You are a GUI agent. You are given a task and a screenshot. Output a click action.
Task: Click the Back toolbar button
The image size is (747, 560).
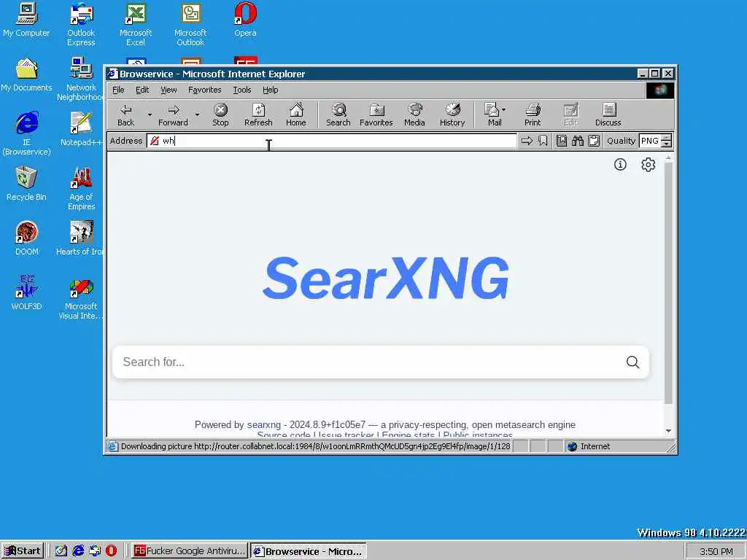(125, 114)
